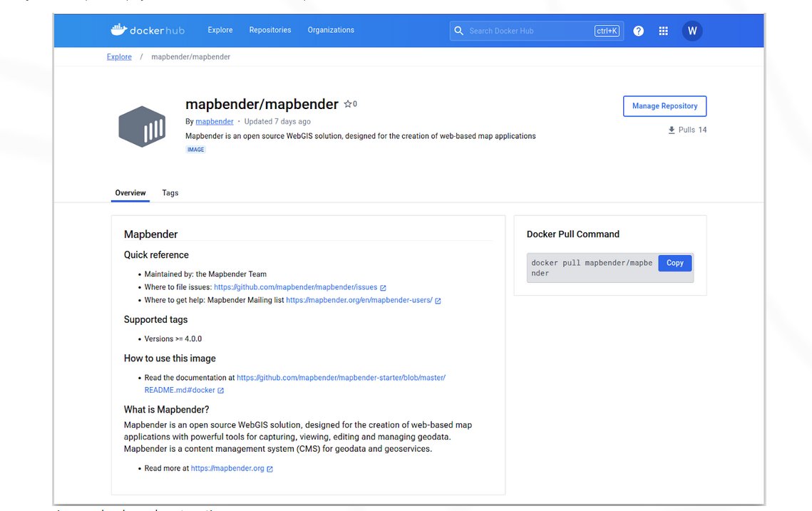Click external link icon after mapbender.org

coord(269,469)
